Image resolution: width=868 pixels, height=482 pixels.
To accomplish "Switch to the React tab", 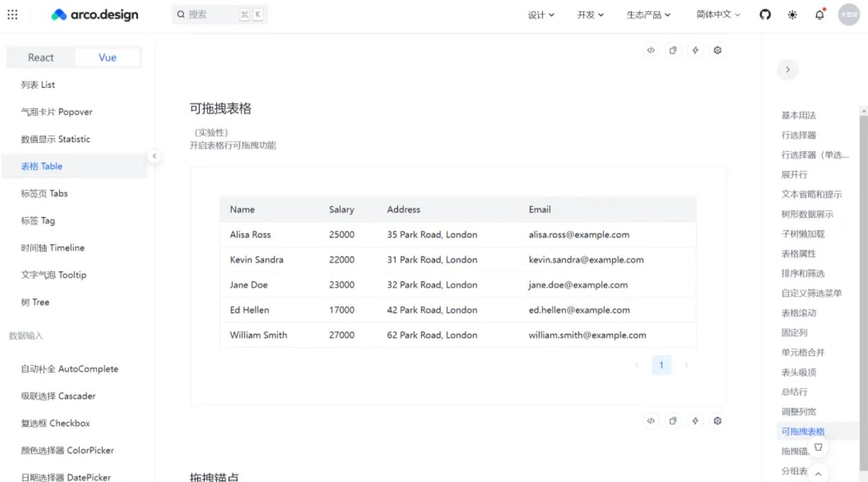I will point(41,58).
